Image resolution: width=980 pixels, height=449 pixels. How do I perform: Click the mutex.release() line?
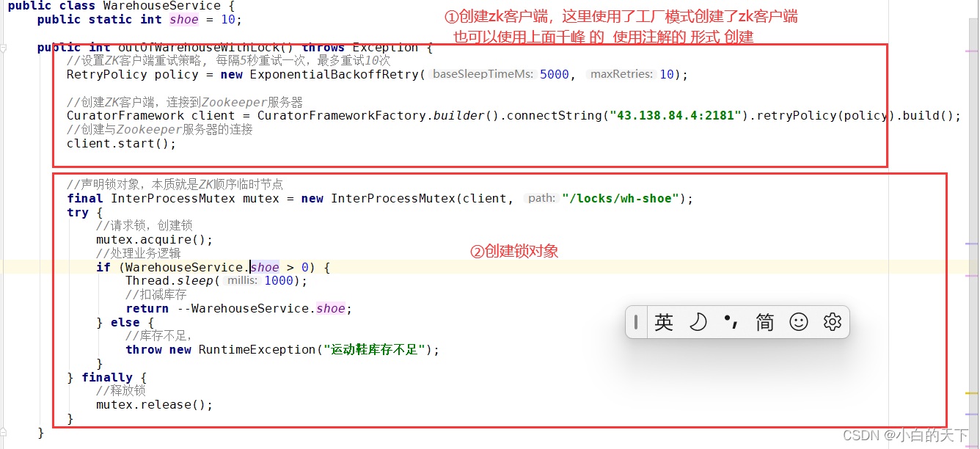coord(154,404)
